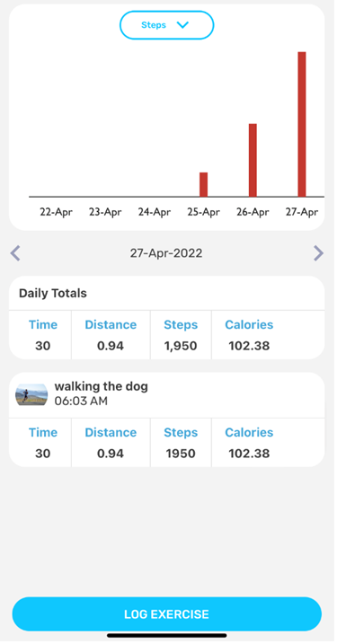Select the 22-Apr axis label

pyautogui.click(x=57, y=212)
